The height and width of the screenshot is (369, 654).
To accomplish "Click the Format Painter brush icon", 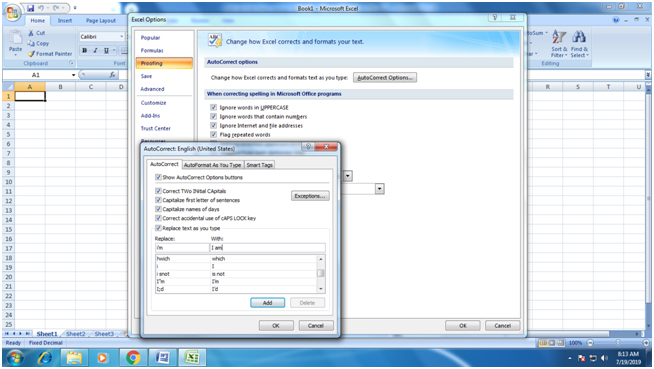I will (31, 54).
